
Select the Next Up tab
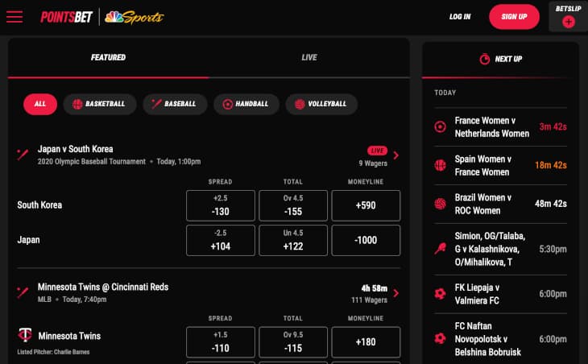point(500,60)
